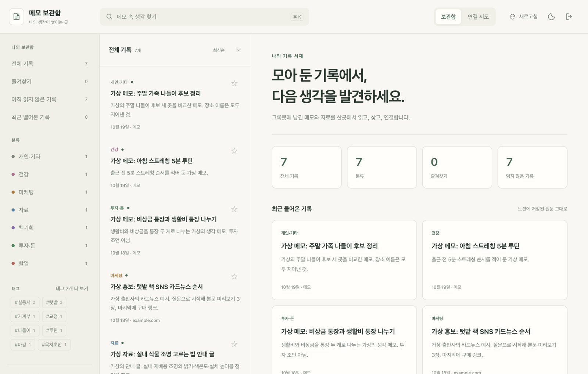The image size is (588, 374).
Task: Click the 읽지 않은 기록 stat card
Action: (x=532, y=168)
